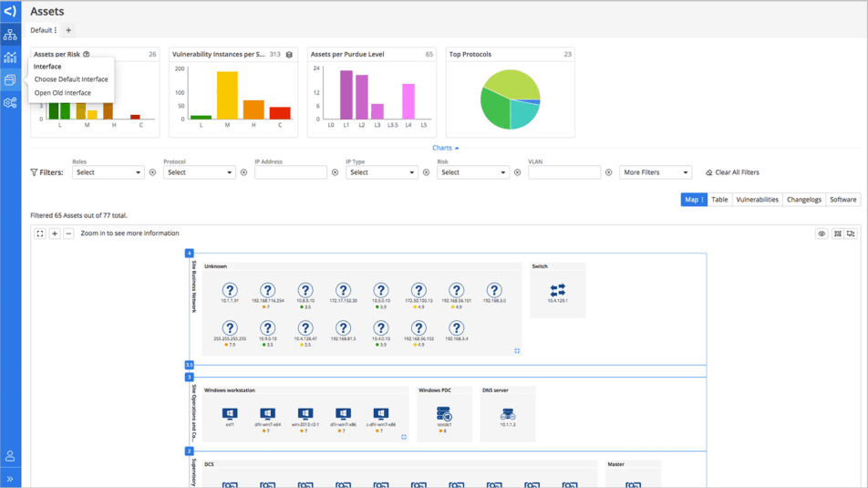
Task: Click the map fullscreen icon
Action: coord(40,234)
